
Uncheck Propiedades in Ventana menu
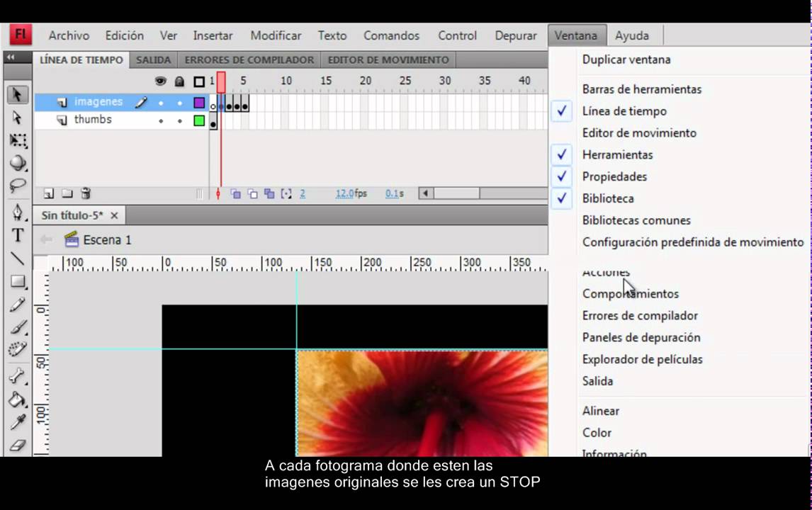click(562, 176)
